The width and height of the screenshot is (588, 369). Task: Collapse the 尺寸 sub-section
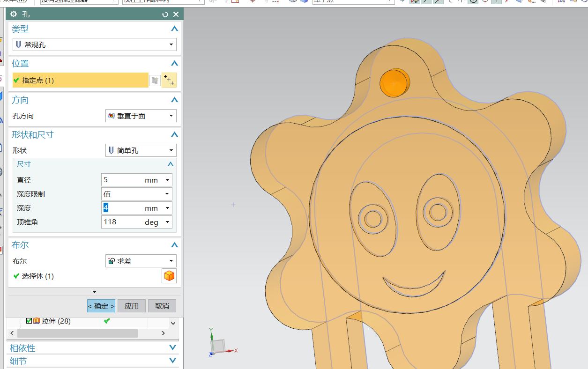pos(171,164)
